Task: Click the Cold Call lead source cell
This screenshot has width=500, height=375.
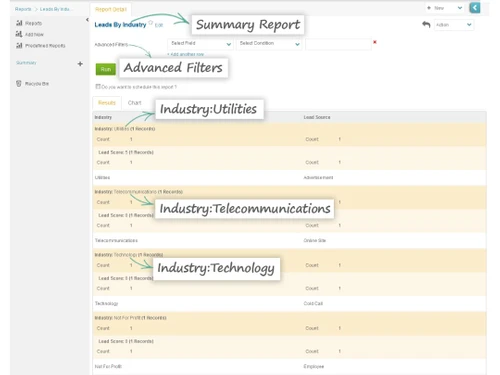Action: 313,303
